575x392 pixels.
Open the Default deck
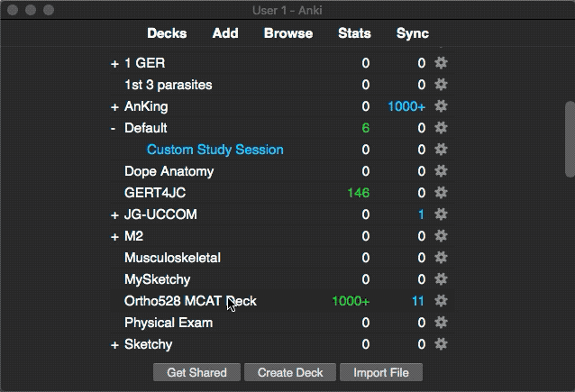[146, 128]
